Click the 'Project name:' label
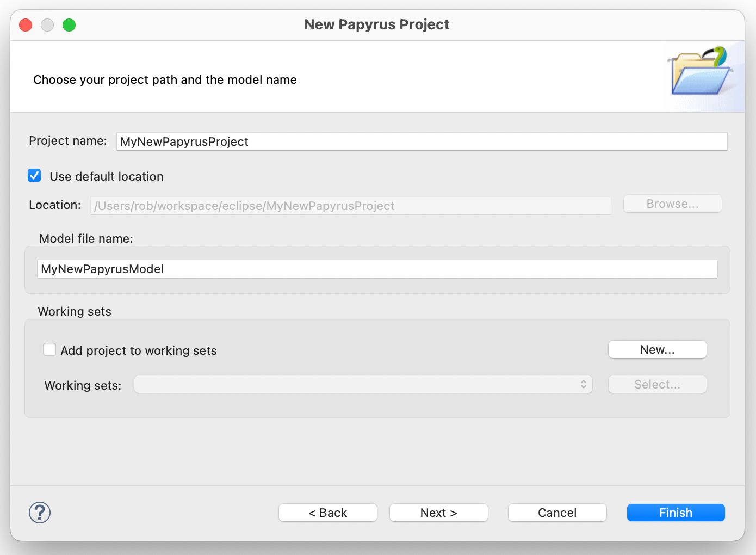Screen dimensions: 756x555 tap(68, 140)
